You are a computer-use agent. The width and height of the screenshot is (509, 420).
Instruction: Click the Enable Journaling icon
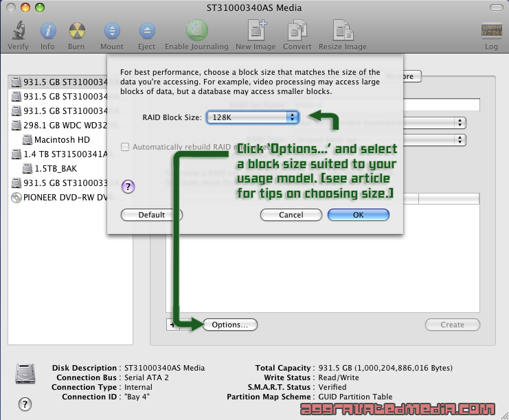196,30
